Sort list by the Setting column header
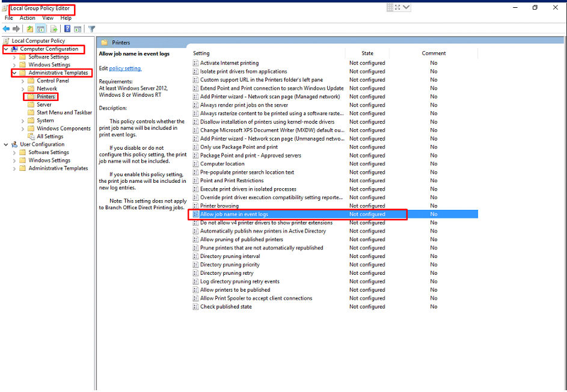The image size is (567, 392). point(201,54)
